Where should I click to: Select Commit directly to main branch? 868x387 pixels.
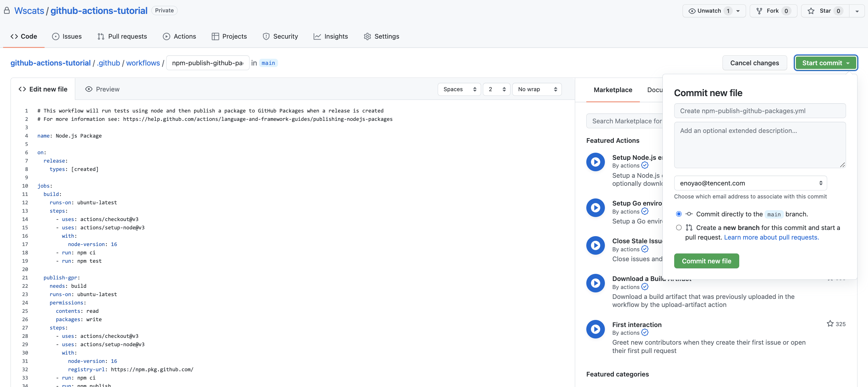coord(678,214)
